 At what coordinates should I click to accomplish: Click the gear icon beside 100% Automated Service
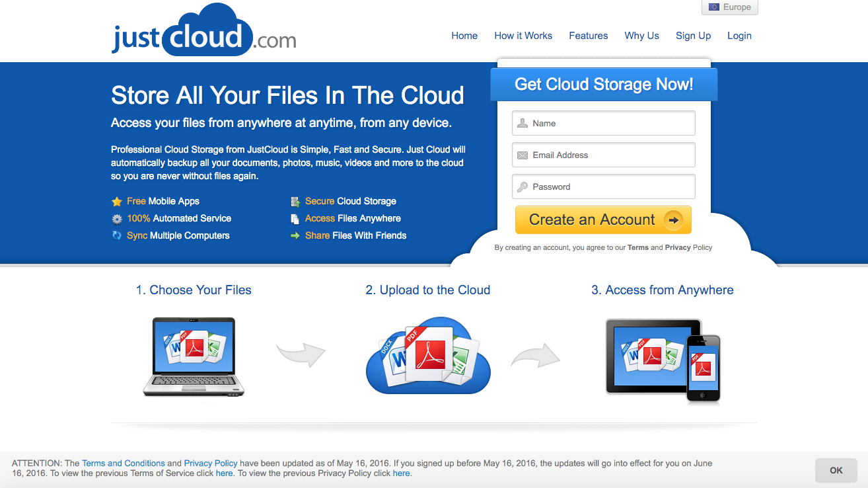coord(118,218)
